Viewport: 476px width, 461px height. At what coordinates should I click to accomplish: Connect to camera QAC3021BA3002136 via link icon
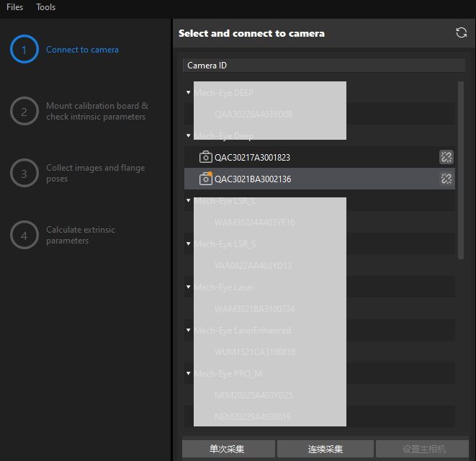pos(446,179)
